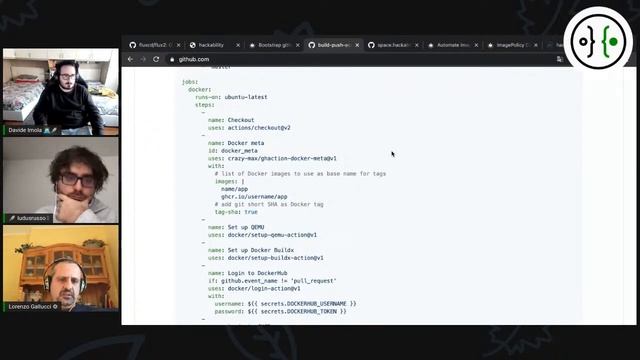Click microphone icon beside ludusrusso name
Screen dimensions: 640x360
[12, 218]
